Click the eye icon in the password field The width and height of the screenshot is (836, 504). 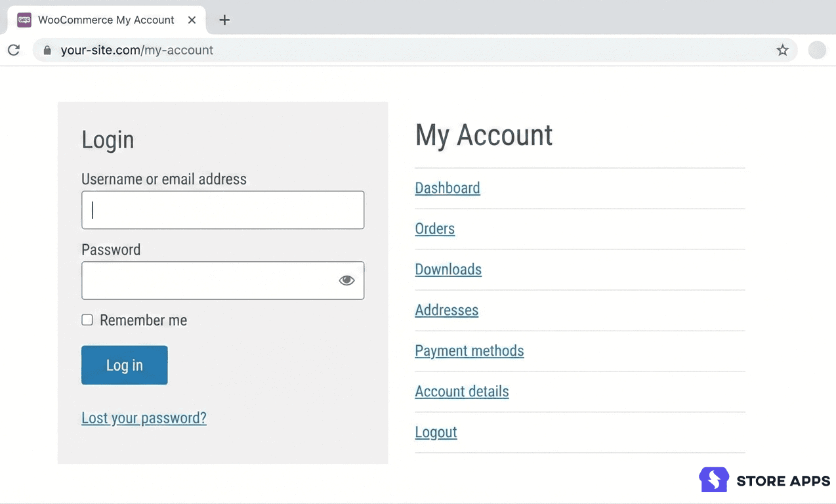pyautogui.click(x=346, y=280)
